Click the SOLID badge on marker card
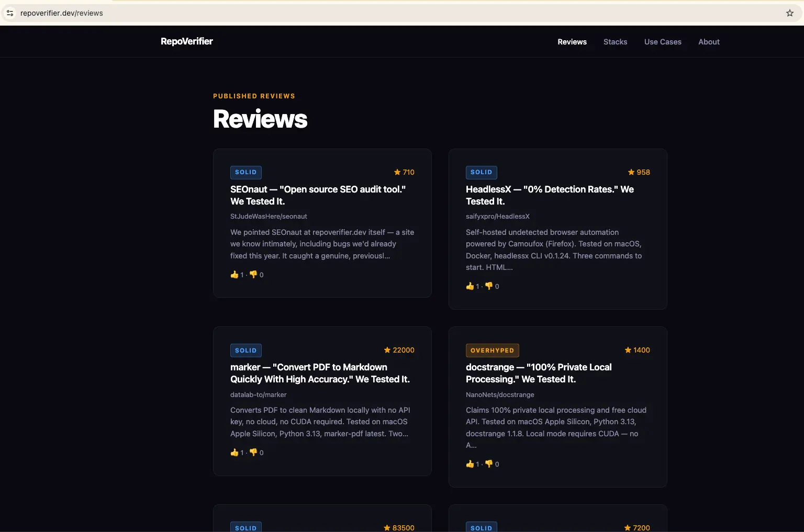Screen dimensions: 804x532 click(246, 350)
